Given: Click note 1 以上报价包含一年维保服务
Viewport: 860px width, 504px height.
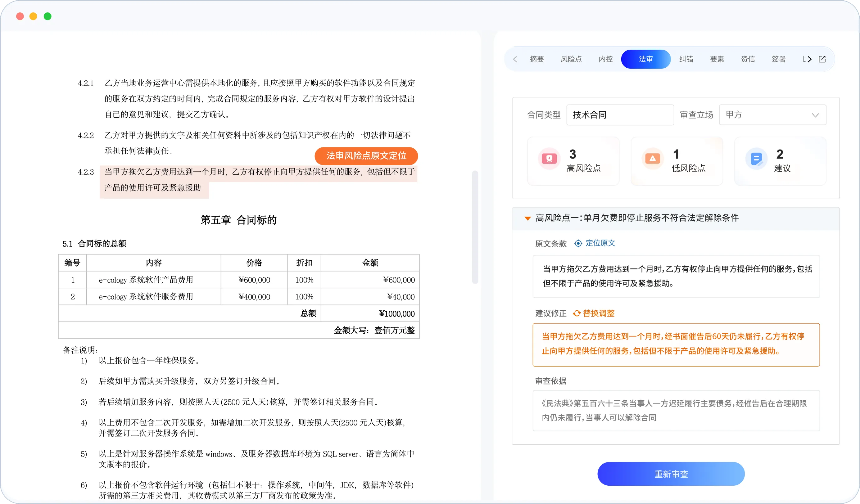Looking at the screenshot, I should [x=149, y=361].
